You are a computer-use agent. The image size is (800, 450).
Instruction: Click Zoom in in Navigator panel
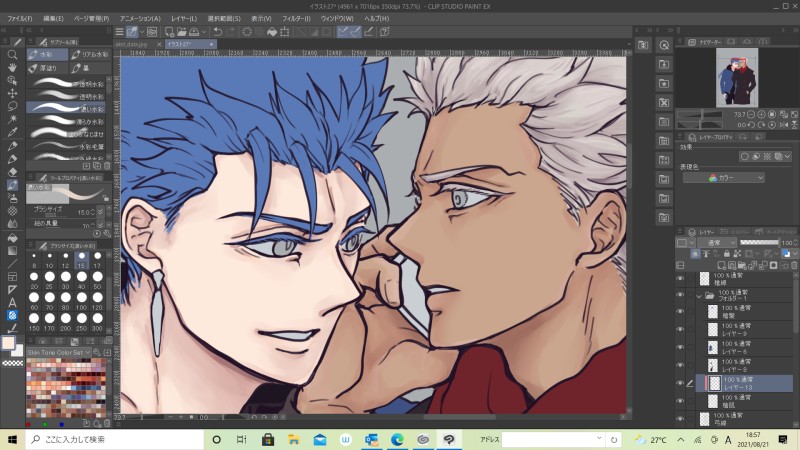pyautogui.click(x=761, y=114)
